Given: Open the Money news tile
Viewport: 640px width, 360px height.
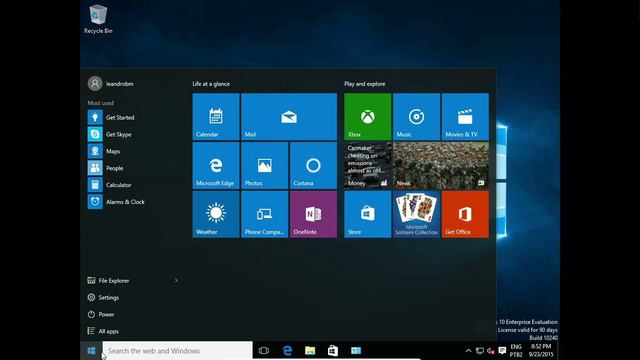Looking at the screenshot, I should [x=368, y=165].
